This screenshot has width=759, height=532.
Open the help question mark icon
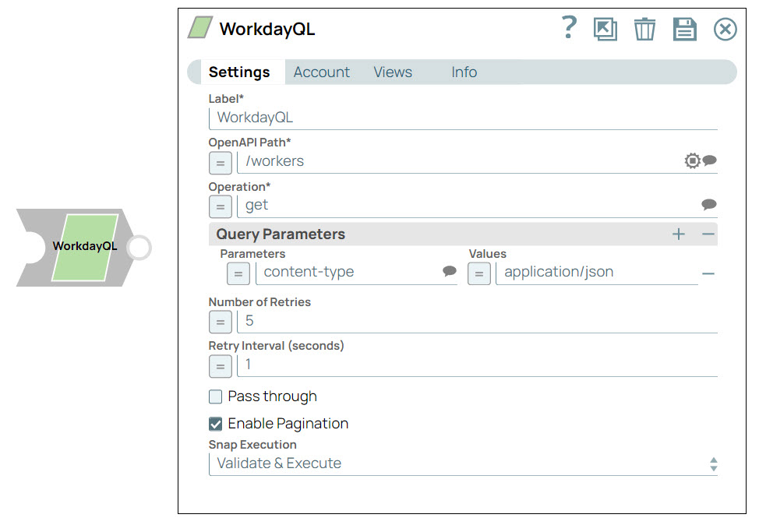[x=569, y=27]
